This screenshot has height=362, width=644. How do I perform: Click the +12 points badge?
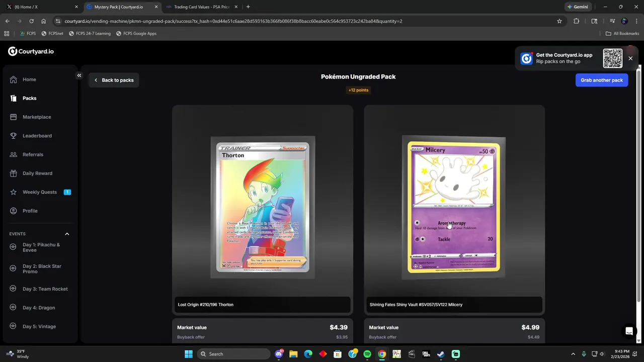pos(358,90)
